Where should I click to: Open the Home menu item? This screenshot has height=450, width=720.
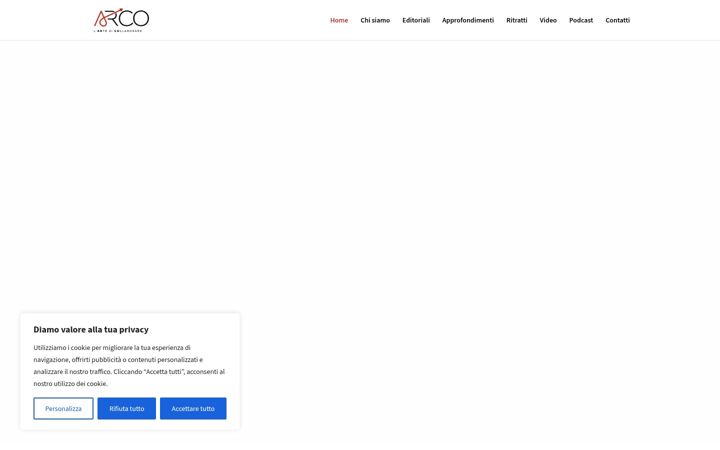pyautogui.click(x=339, y=20)
